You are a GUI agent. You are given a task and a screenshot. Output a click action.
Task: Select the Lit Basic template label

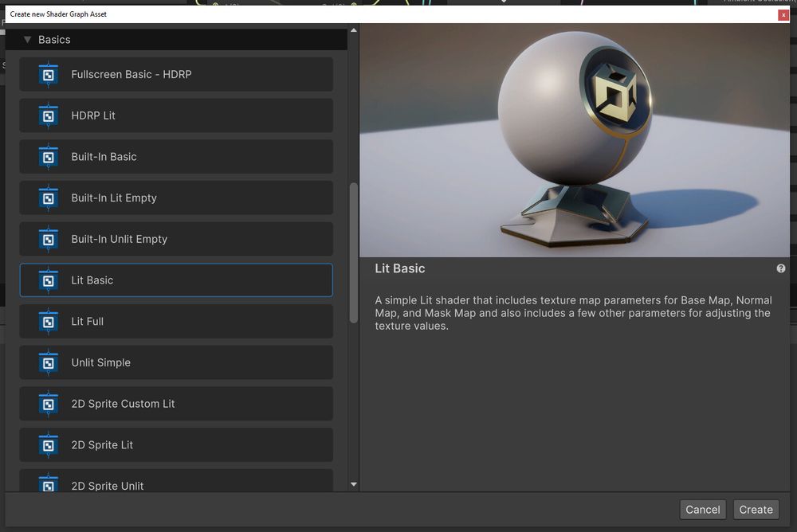pyautogui.click(x=92, y=280)
